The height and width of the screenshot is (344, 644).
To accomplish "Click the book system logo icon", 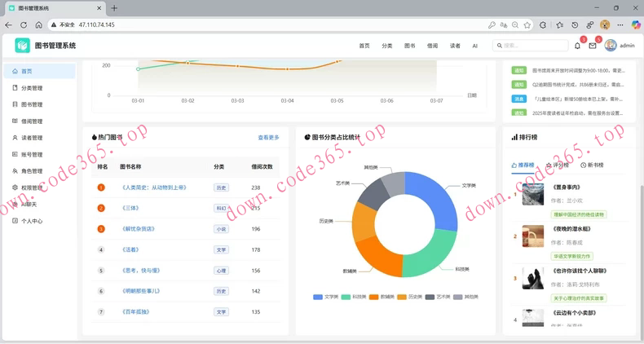I will (x=22, y=46).
